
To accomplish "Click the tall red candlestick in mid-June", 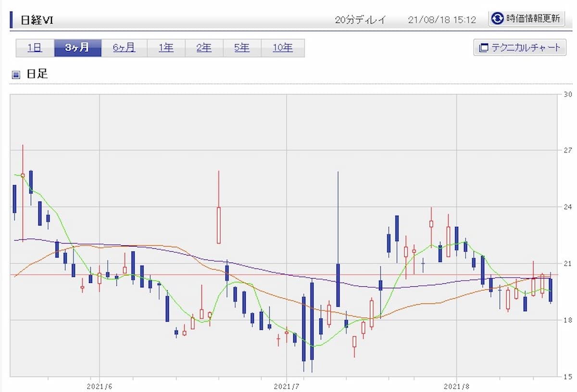I will click(218, 225).
